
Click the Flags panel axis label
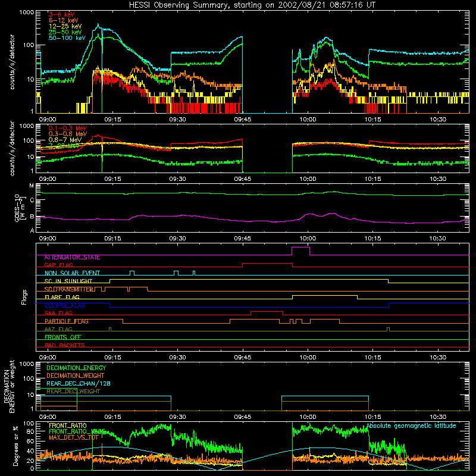(x=24, y=297)
